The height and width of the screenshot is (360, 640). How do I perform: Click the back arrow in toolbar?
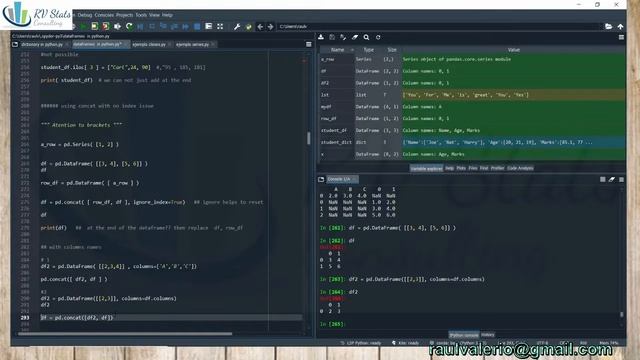260,27
